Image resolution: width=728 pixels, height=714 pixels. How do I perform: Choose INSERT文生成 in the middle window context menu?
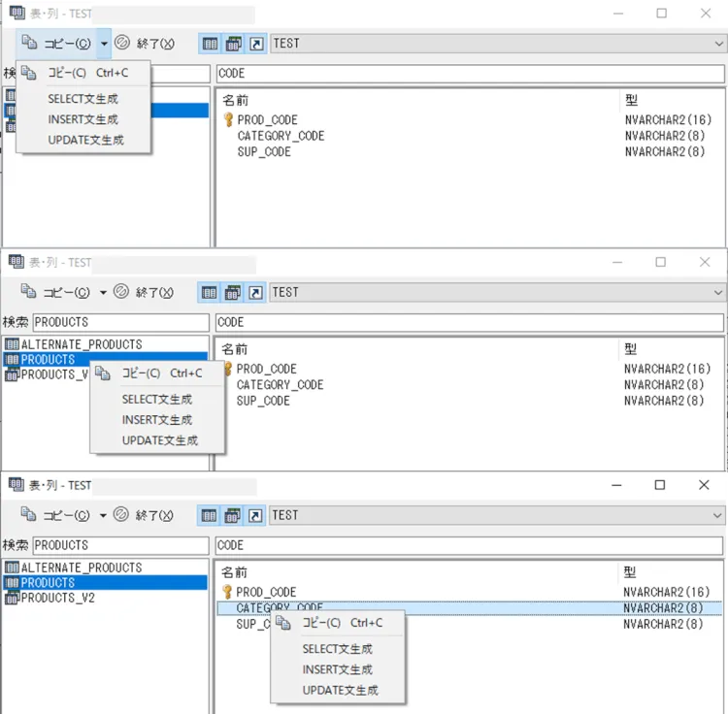point(157,420)
